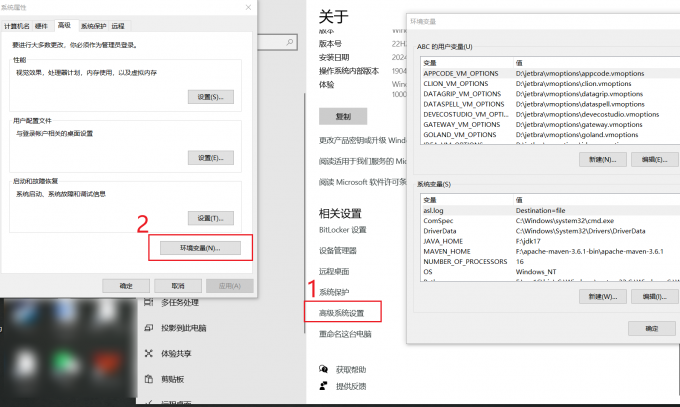The height and width of the screenshot is (407, 680).
Task: Select DriverData system variable row
Action: pos(550,231)
